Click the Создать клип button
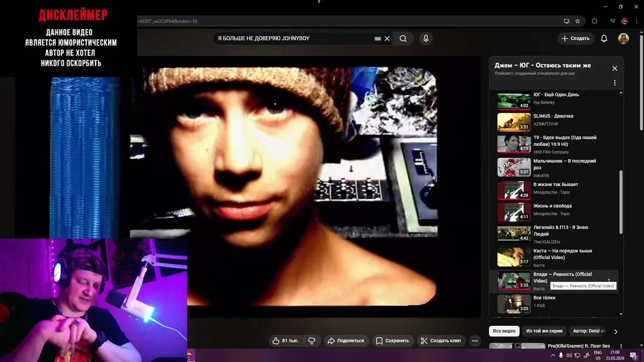Screen dimensions: 644x362 (441, 340)
